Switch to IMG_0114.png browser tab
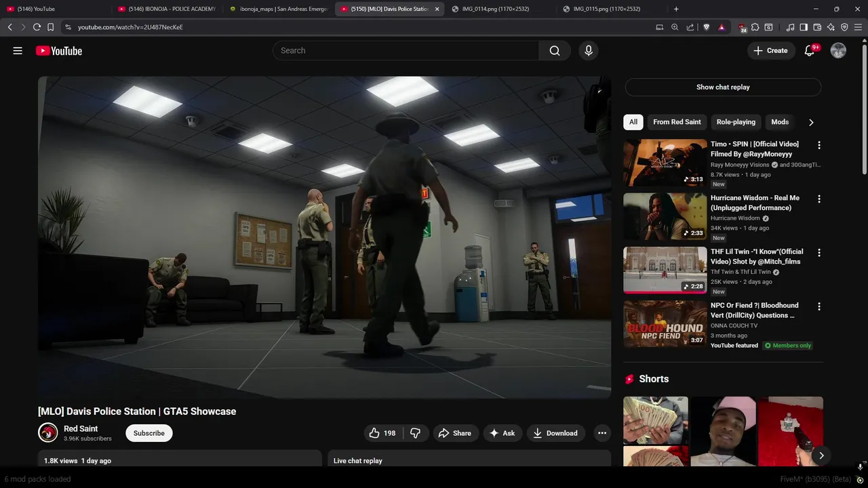Viewport: 868px width, 488px height. pyautogui.click(x=500, y=9)
